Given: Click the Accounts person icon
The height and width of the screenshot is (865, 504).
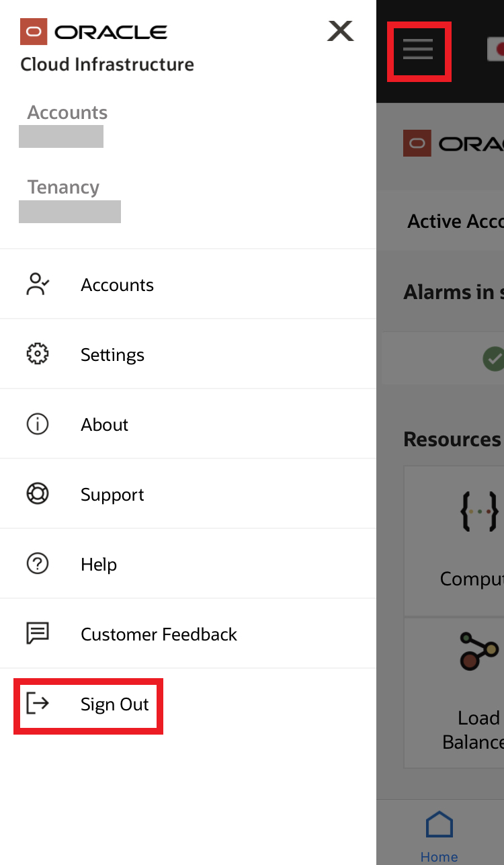Looking at the screenshot, I should tap(37, 284).
